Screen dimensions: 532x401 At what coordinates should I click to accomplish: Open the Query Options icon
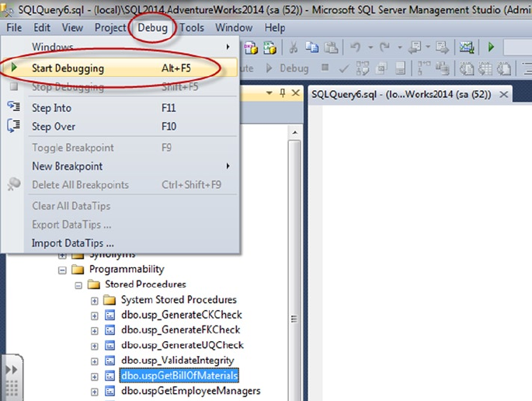point(381,68)
